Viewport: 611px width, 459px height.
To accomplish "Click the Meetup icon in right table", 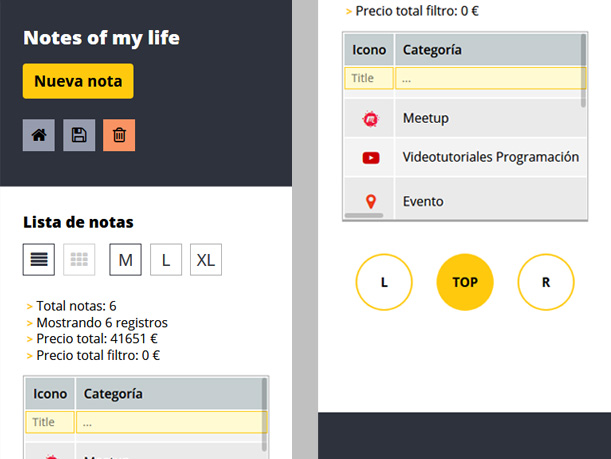I will (x=371, y=119).
